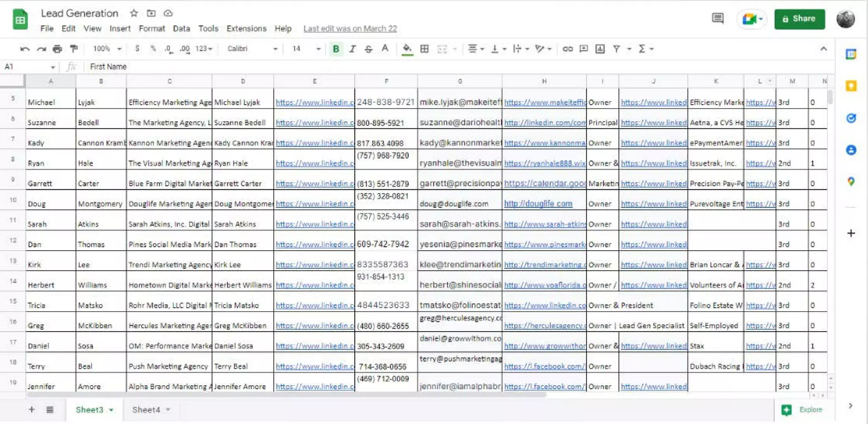Viewport: 868px width, 424px height.
Task: Click the insert chart icon
Action: tap(600, 49)
